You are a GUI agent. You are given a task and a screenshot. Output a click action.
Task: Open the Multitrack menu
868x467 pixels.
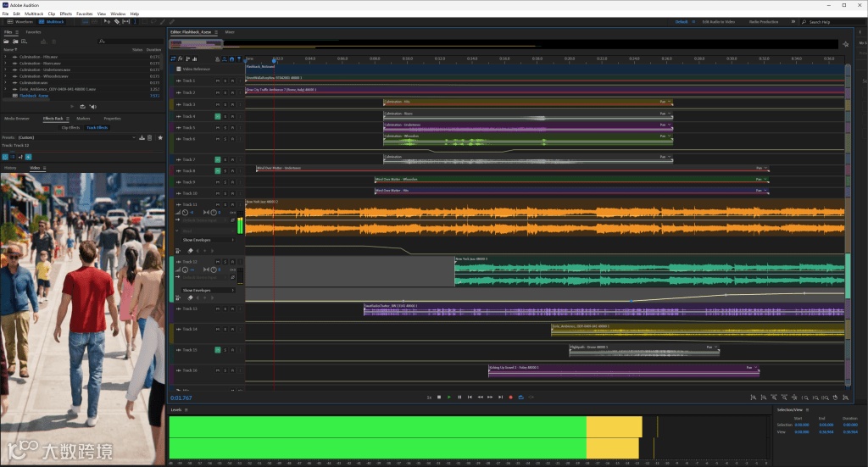click(x=34, y=14)
